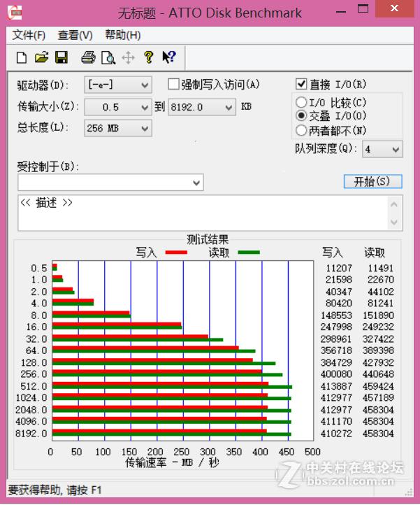Screen dimensions: 420x505
Task: Minimize the ATTO Disk Benchmark window
Action: [x=341, y=12]
